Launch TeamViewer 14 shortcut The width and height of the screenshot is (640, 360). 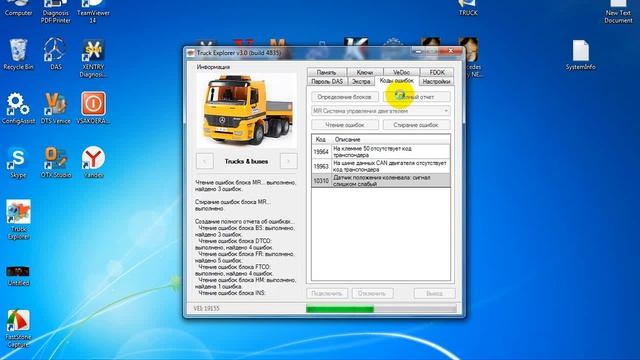(x=93, y=11)
